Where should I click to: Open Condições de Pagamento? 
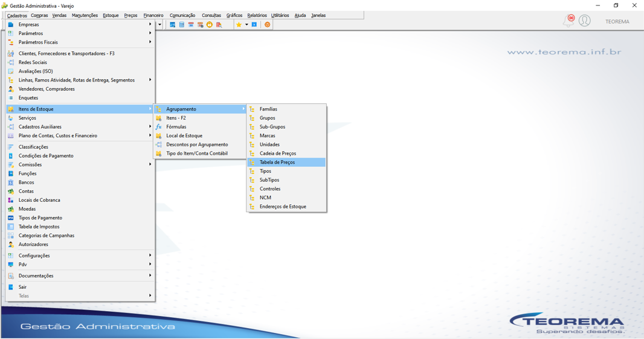(80, 156)
